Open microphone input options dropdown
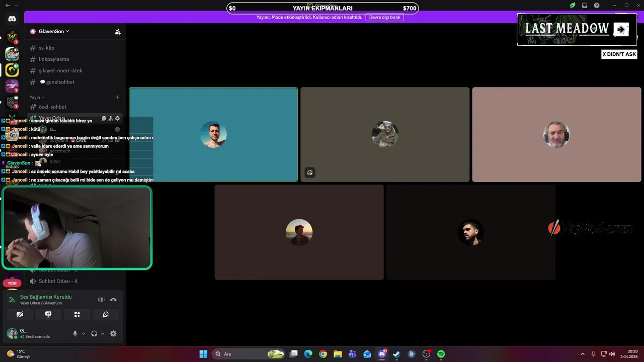This screenshot has width=644, height=362. 84,333
